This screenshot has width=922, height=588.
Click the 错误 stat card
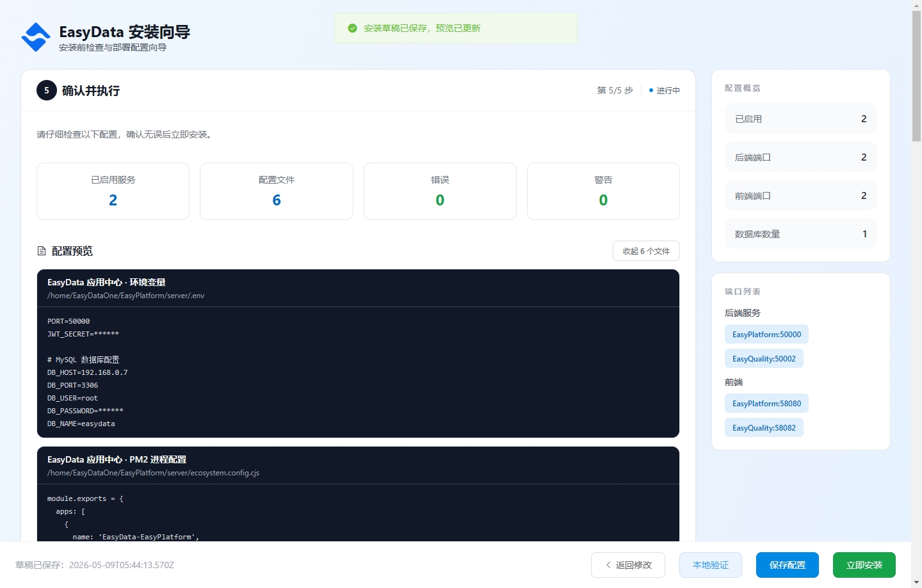click(440, 191)
